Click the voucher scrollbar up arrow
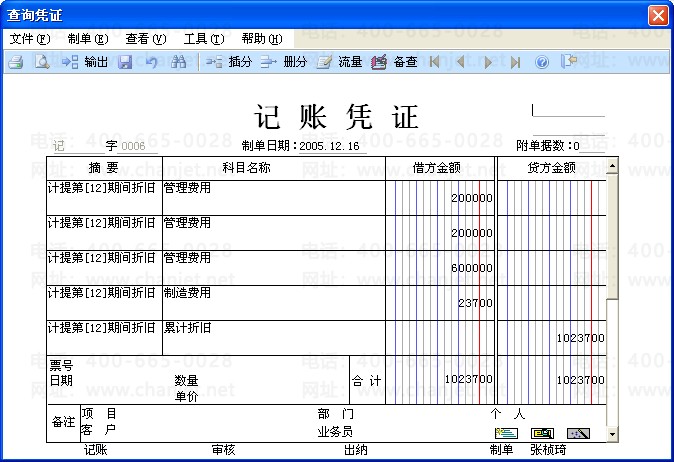674x462 pixels. [613, 165]
